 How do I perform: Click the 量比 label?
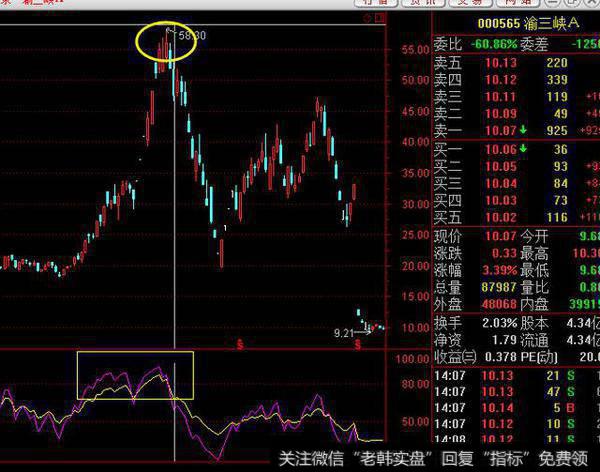534,287
